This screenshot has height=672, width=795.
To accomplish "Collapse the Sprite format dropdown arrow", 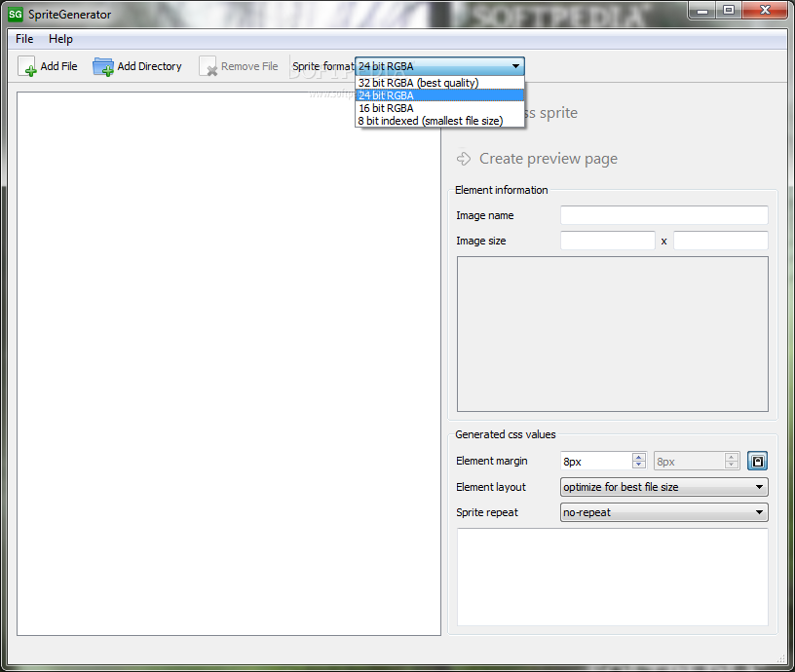I will (x=515, y=66).
